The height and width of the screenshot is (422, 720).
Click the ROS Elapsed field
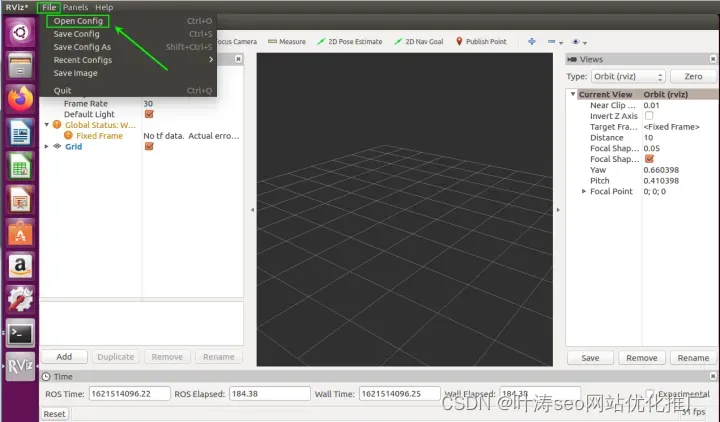(x=270, y=394)
